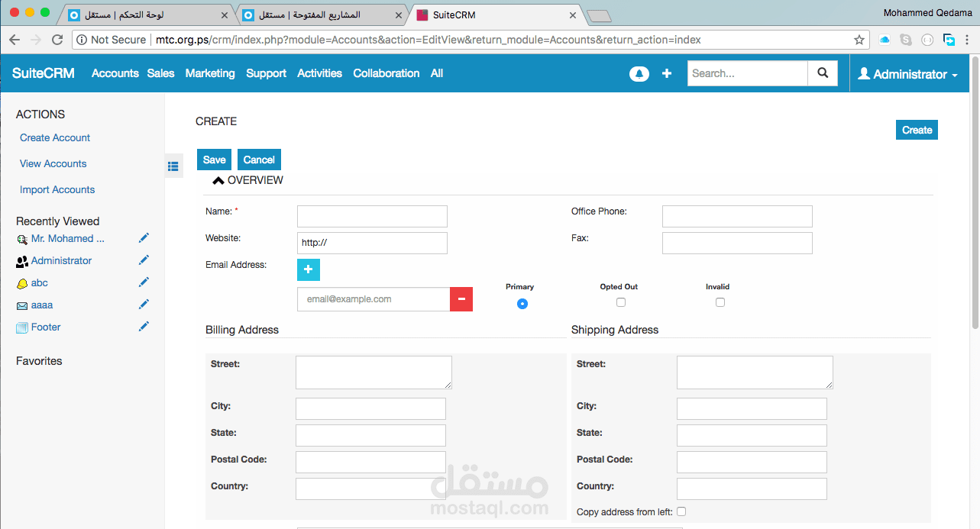
Task: Collapse the sidebar using the panel toggle icon
Action: (x=173, y=166)
